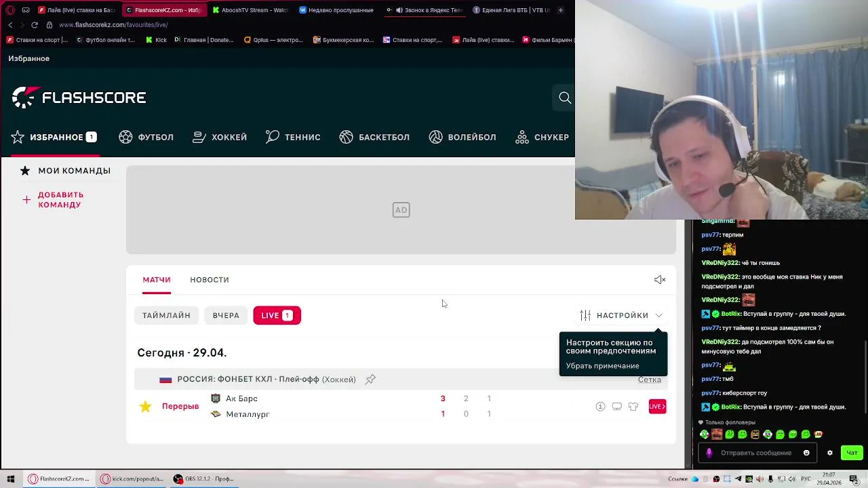Screen dimensions: 868x488
Task: Switch to OBS taskbar window
Action: (203, 479)
